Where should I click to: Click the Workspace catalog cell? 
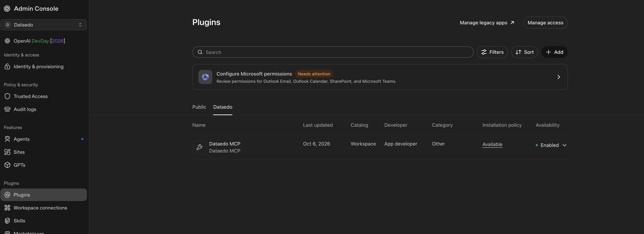tap(363, 144)
